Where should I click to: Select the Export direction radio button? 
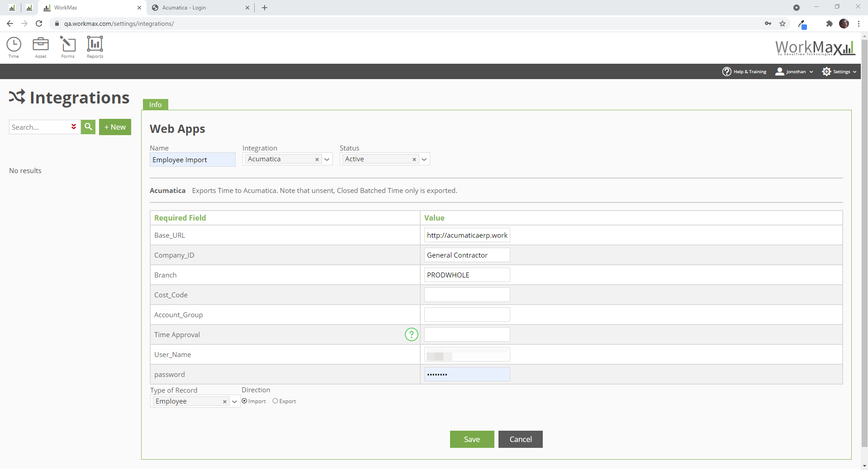275,401
